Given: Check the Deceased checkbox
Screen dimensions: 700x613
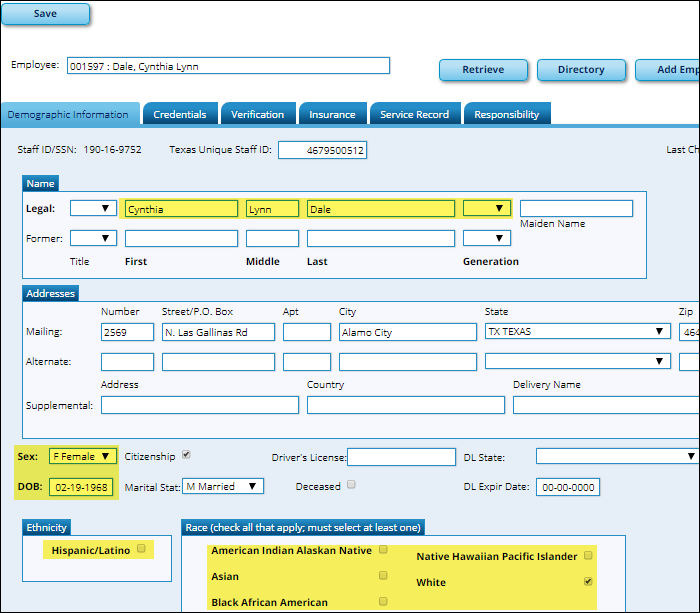Looking at the screenshot, I should [x=351, y=484].
